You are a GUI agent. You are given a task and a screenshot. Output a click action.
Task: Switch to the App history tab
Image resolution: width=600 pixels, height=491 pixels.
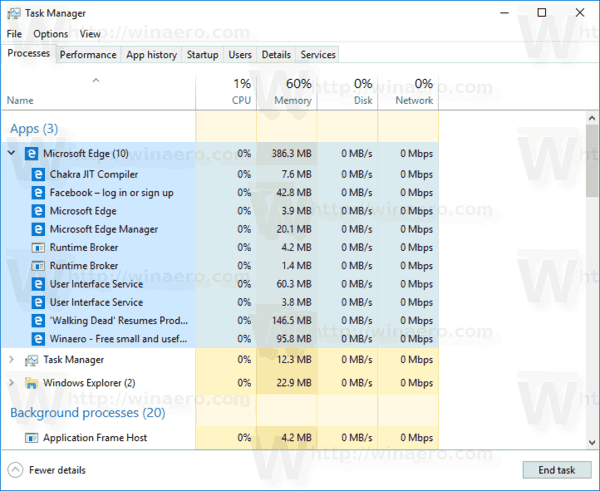click(152, 55)
